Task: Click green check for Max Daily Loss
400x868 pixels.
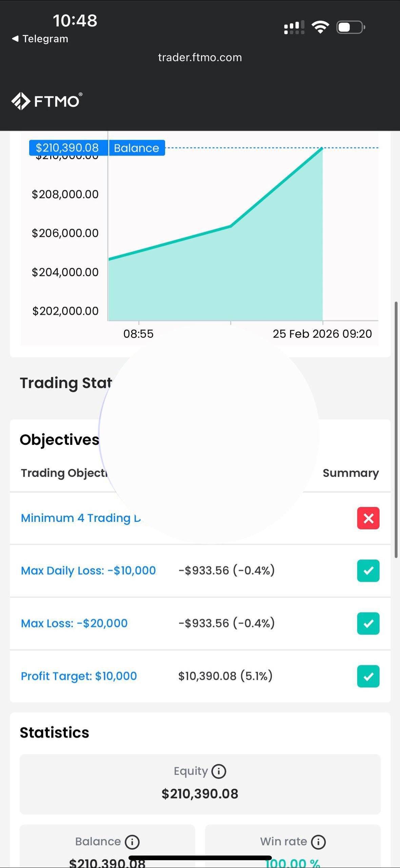Action: point(368,571)
